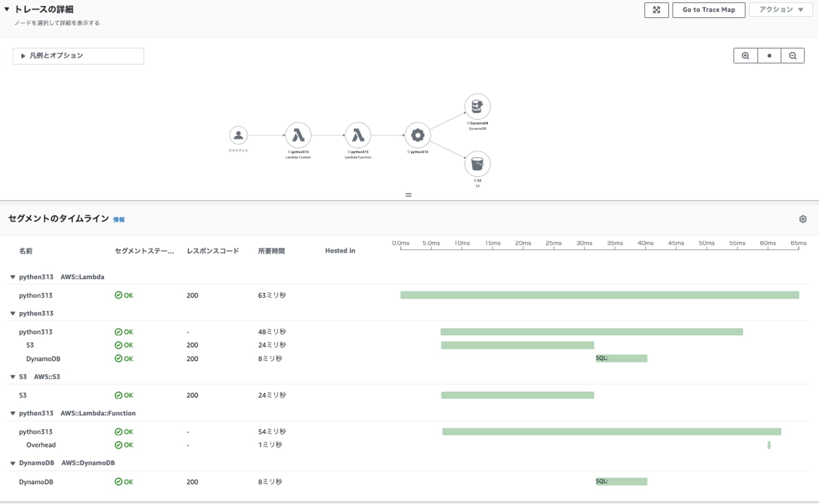Collapse the S3 AWS::S3 group
Viewport: 819px width, 504px height.
click(13, 377)
